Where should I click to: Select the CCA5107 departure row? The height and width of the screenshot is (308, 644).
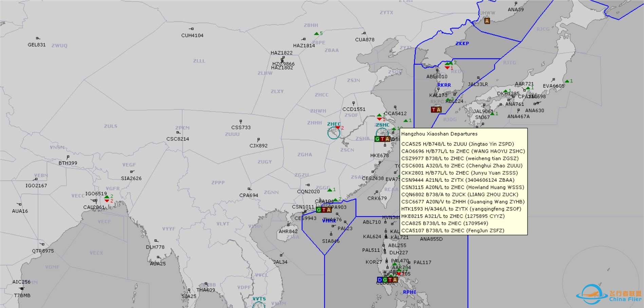(453, 230)
